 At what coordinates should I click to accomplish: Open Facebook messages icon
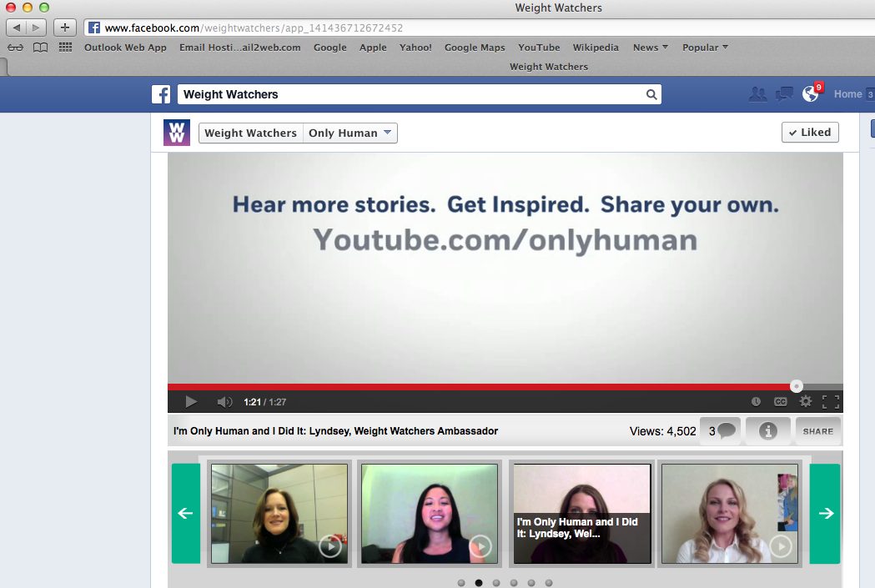[x=784, y=94]
